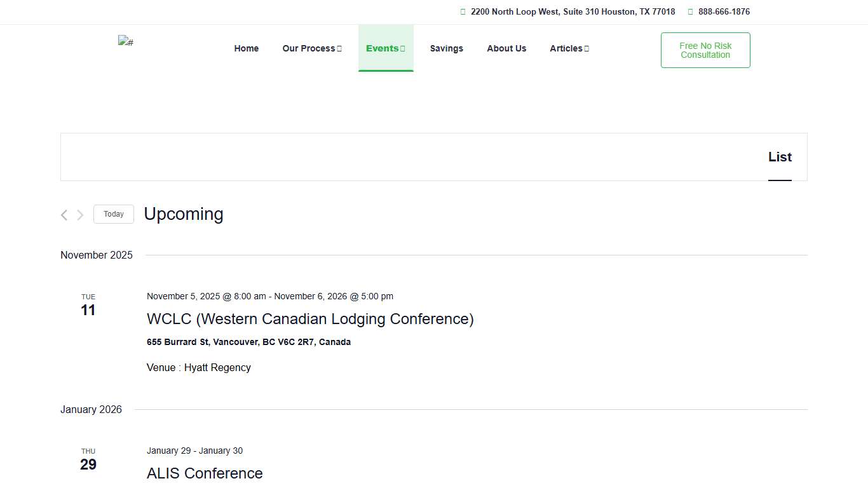The width and height of the screenshot is (868, 488).
Task: Click the phone icon in top bar
Action: pyautogui.click(x=690, y=12)
